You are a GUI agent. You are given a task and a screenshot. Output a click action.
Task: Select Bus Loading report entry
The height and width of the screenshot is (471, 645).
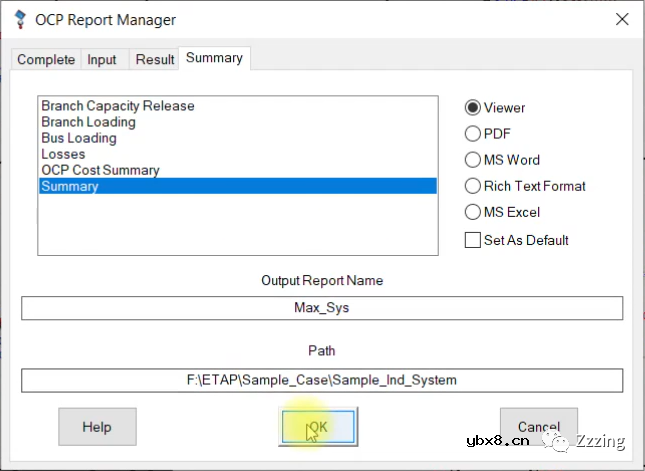[79, 138]
